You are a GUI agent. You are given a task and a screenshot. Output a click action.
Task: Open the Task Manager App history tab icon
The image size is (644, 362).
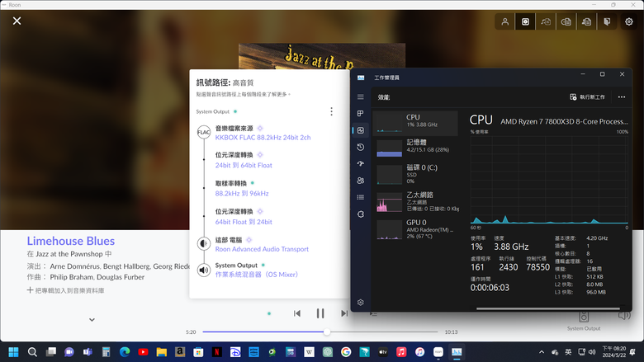[361, 147]
